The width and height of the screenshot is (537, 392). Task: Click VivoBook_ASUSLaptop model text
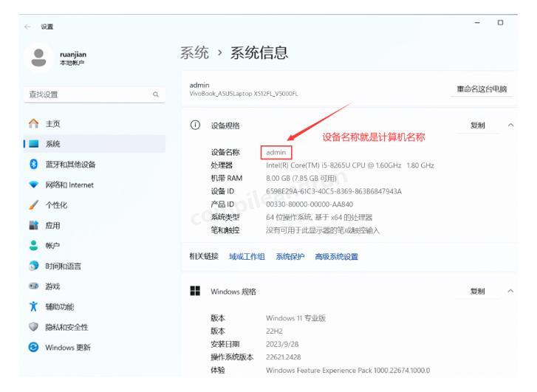point(244,94)
